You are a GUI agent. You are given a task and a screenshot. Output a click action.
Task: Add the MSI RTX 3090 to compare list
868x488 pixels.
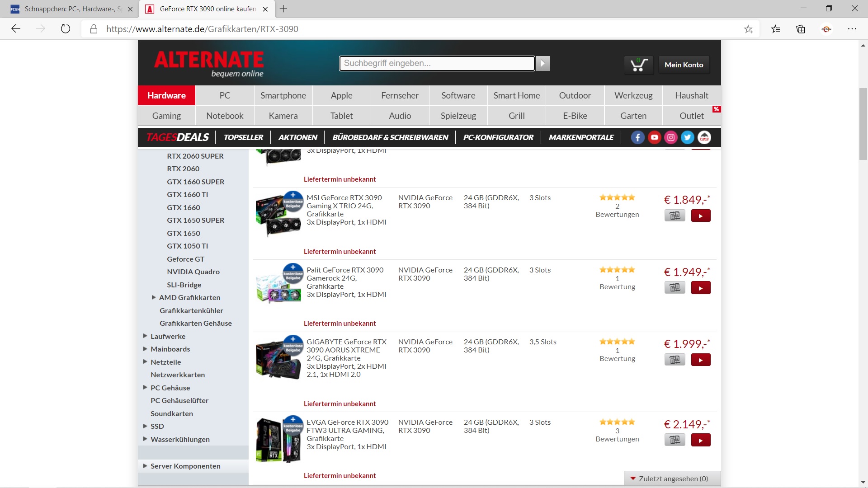[675, 216]
